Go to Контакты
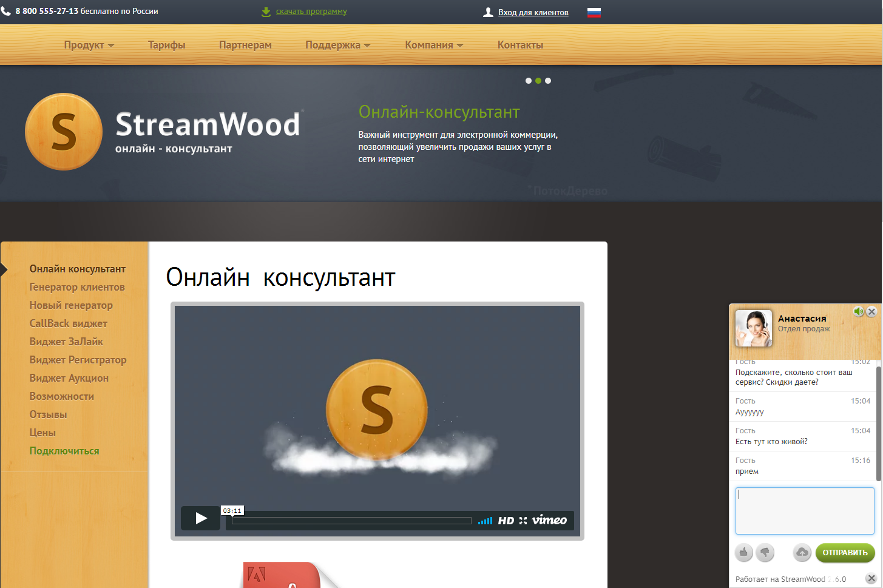This screenshot has height=588, width=883. [521, 45]
